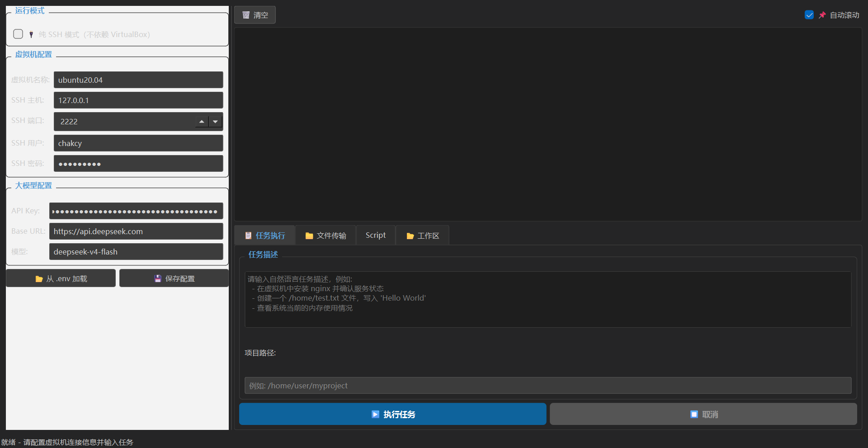The image size is (868, 448).
Task: Open the Script tab
Action: [376, 236]
